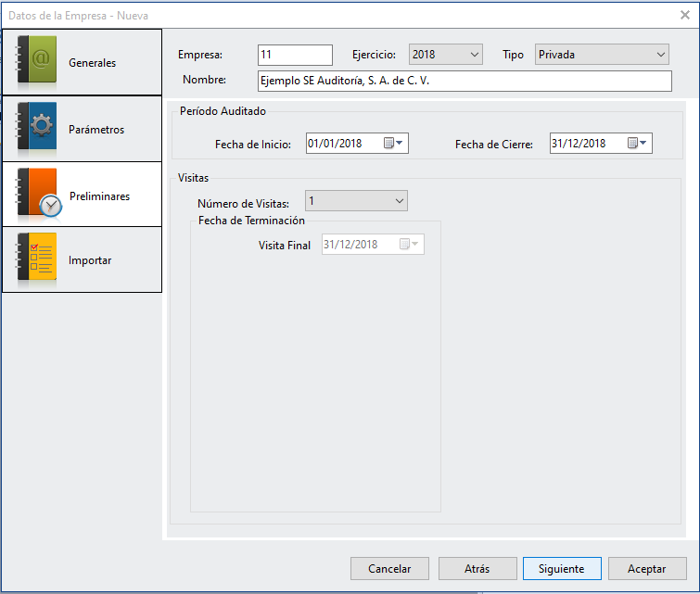Screen dimensions: 700x594
Task: Click the green Generales notebook icon
Action: point(38,61)
